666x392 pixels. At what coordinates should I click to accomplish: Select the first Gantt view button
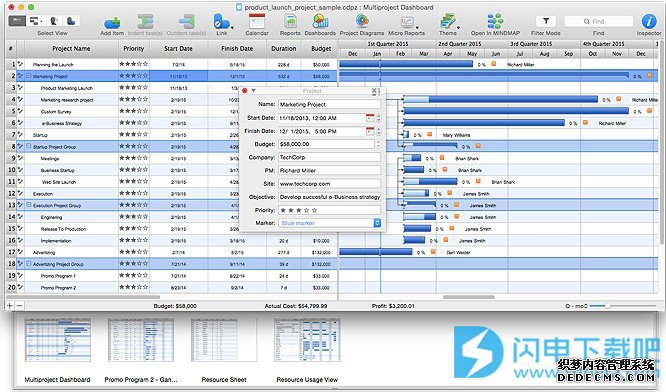pyautogui.click(x=17, y=20)
